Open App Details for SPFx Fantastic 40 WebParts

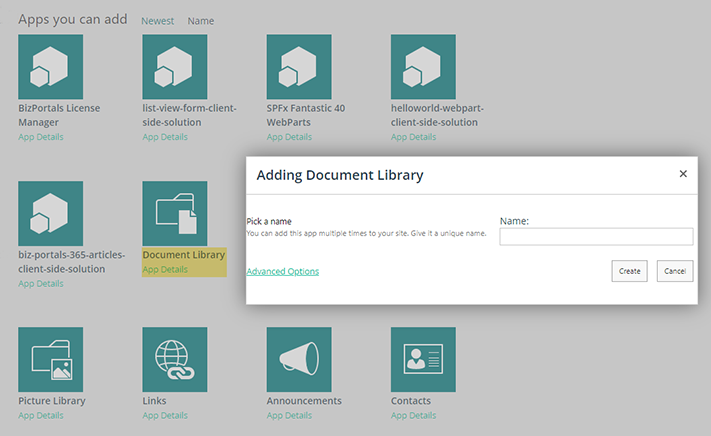click(289, 137)
